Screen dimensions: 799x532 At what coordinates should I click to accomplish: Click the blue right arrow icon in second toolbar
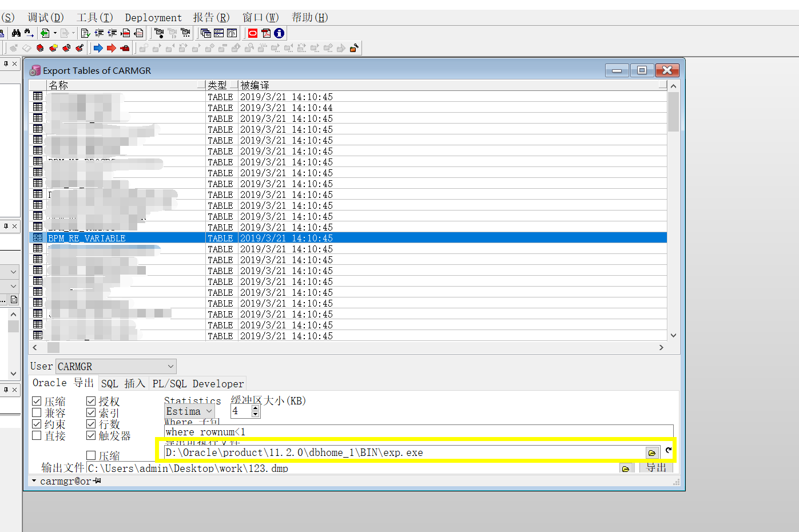coord(98,48)
